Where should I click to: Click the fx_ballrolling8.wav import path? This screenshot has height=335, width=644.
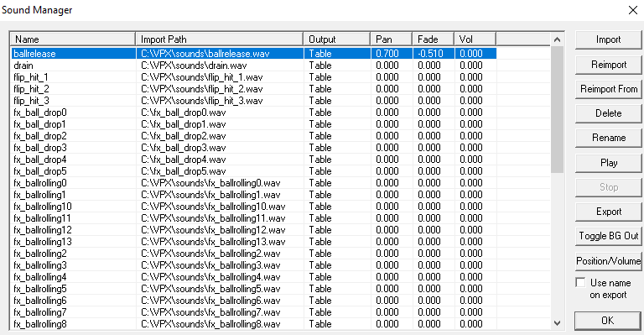click(210, 324)
